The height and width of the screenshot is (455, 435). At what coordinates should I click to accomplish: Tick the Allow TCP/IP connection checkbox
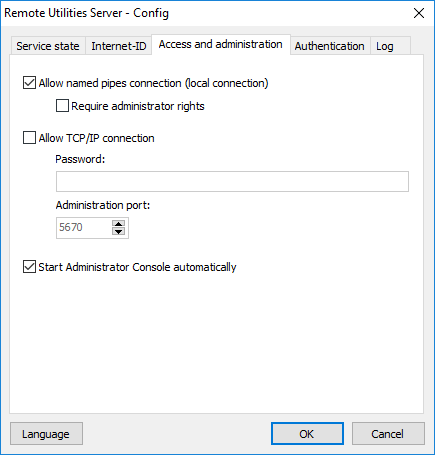click(29, 138)
